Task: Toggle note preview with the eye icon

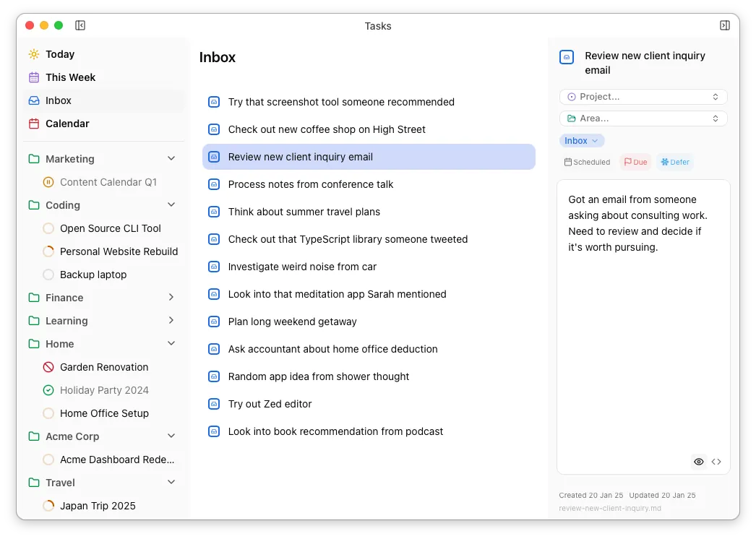Action: tap(698, 462)
